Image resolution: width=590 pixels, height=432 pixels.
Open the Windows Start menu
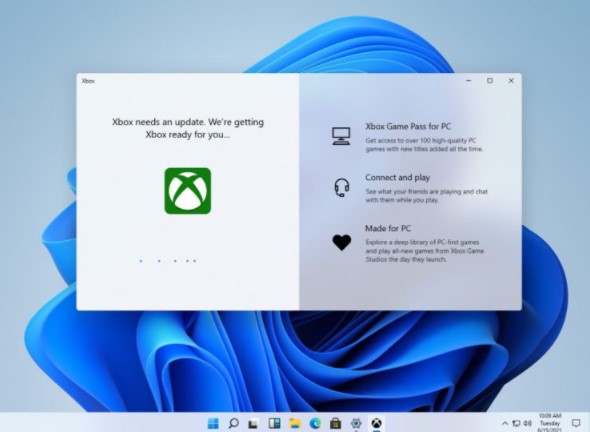(x=213, y=423)
